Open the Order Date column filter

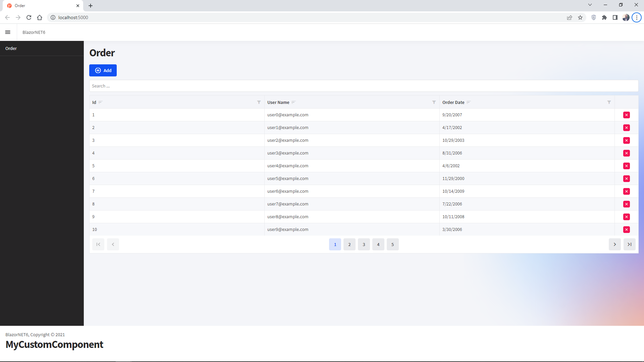(x=609, y=102)
